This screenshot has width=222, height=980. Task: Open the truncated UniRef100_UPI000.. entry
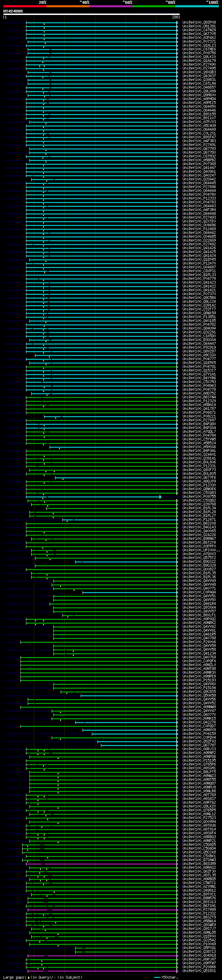pos(201,550)
